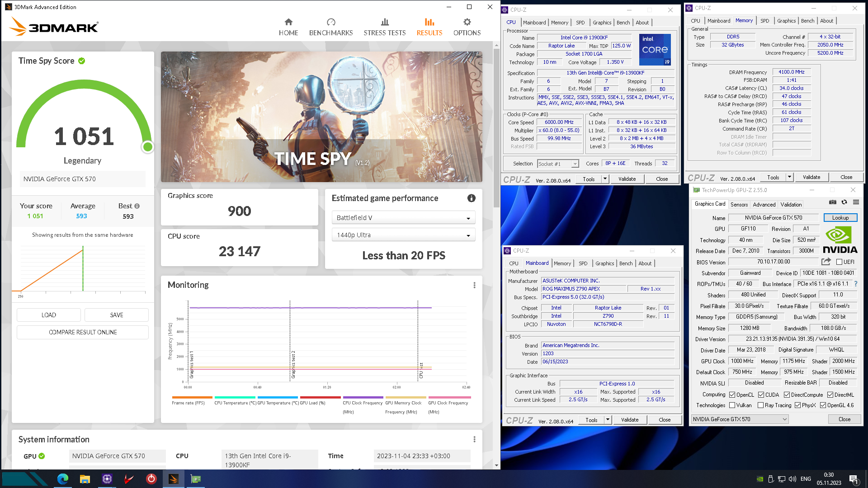Open the Bench tab in CPU-Z Memory window
Image resolution: width=868 pixels, height=488 pixels.
[807, 21]
